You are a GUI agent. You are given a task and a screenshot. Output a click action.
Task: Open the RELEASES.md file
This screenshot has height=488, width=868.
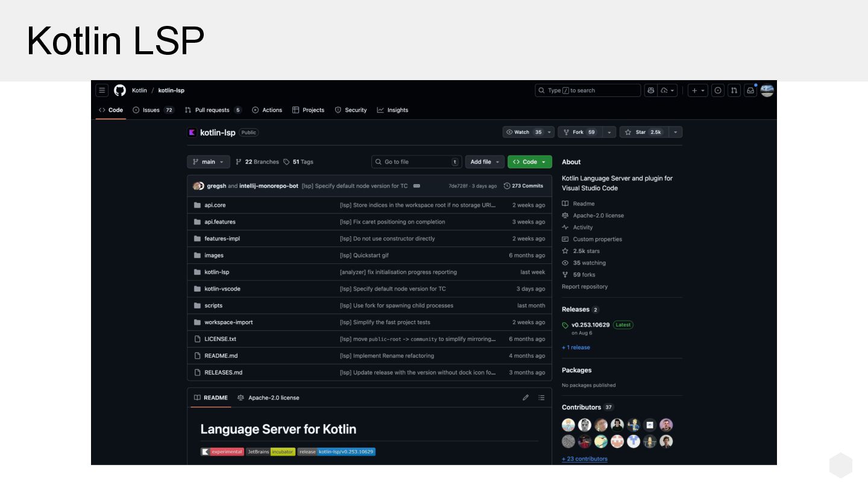[x=224, y=372]
